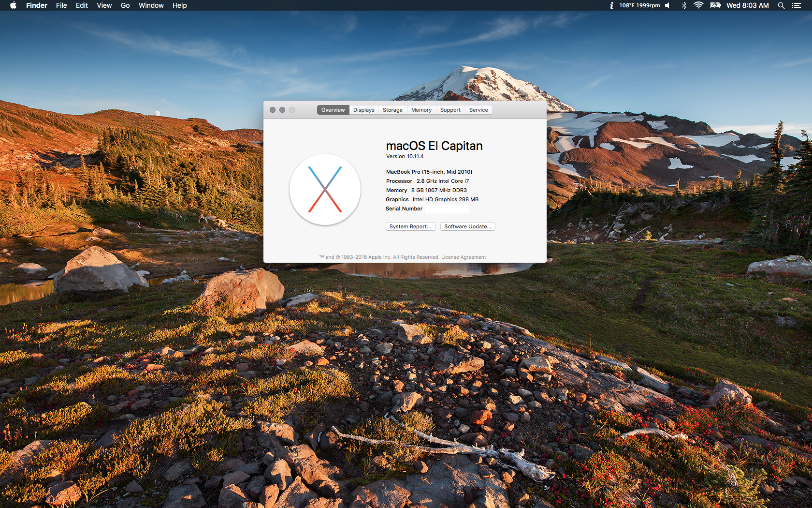The height and width of the screenshot is (508, 812).
Task: Open the Edit menu
Action: pos(82,5)
